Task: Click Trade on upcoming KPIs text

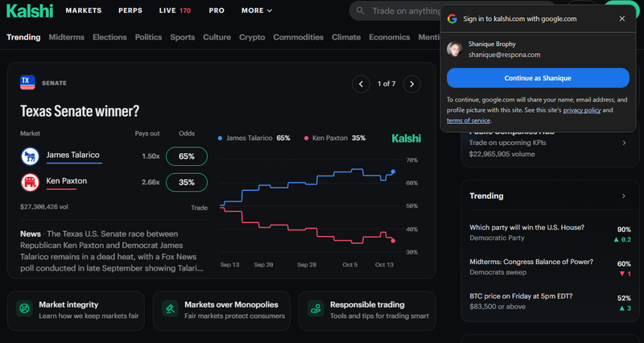Action: (507, 143)
